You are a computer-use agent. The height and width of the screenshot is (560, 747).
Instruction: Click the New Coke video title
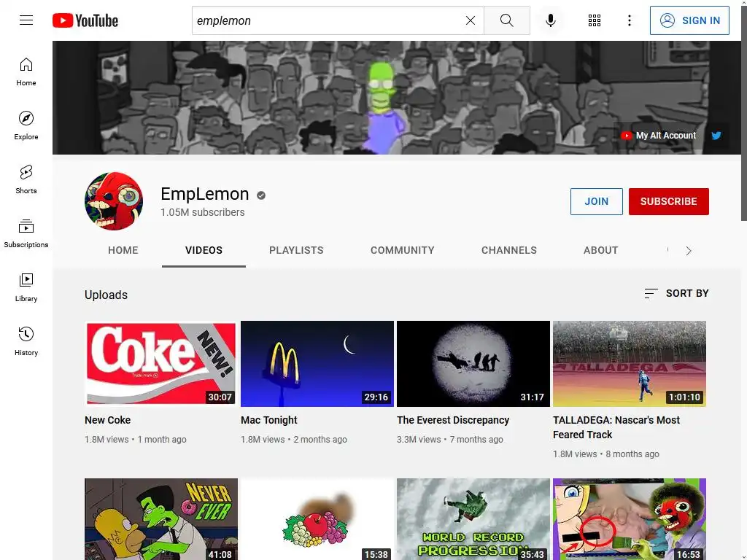[108, 420]
